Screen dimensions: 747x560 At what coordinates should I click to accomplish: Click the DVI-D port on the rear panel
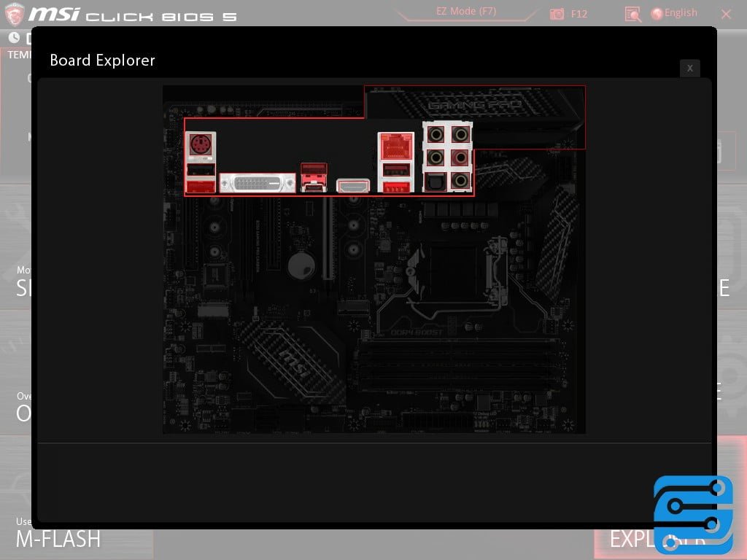tap(258, 181)
